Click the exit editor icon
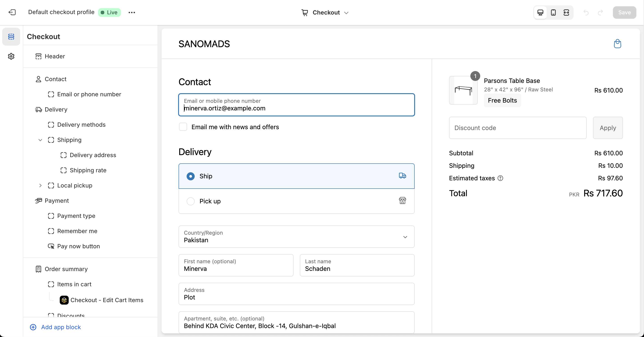The height and width of the screenshot is (337, 644). click(12, 12)
